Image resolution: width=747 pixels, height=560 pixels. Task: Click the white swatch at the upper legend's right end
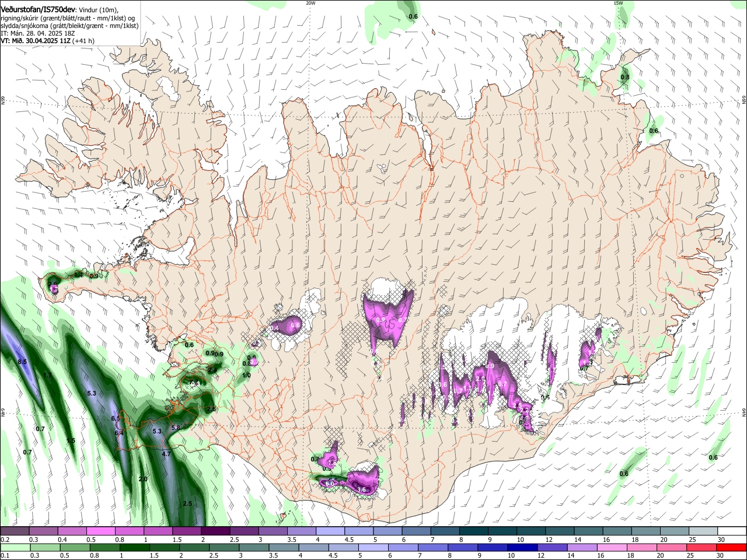point(732,531)
